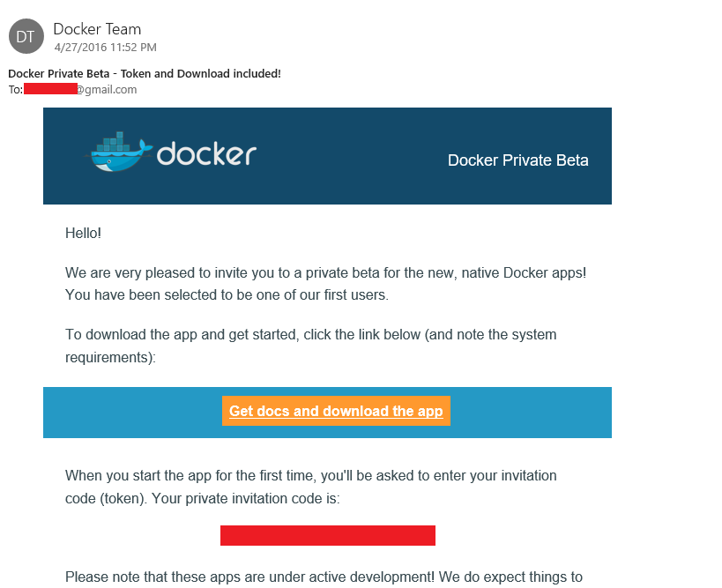Click the Docker whale logo
The image size is (722, 588).
[119, 152]
